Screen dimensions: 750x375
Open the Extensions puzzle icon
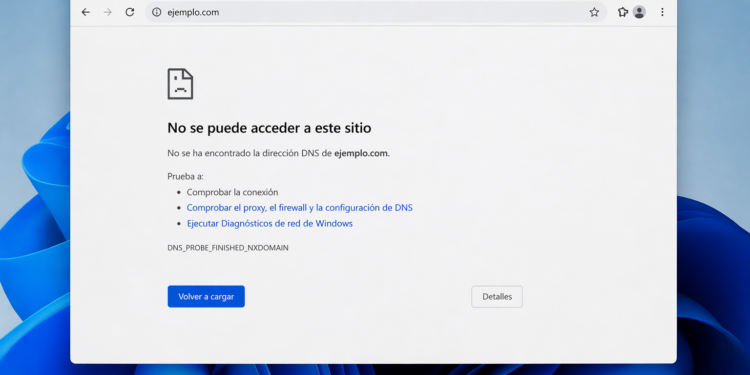[x=622, y=12]
